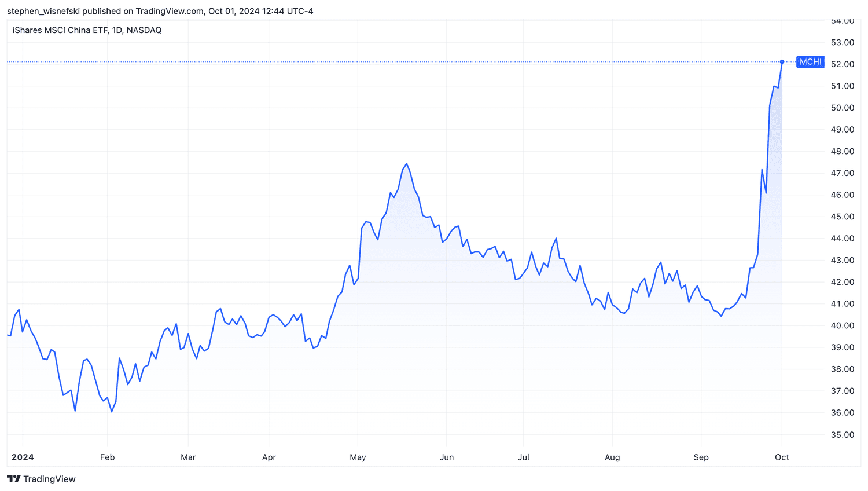Click the Aug label on the time axis
This screenshot has width=868, height=491.
click(x=612, y=457)
